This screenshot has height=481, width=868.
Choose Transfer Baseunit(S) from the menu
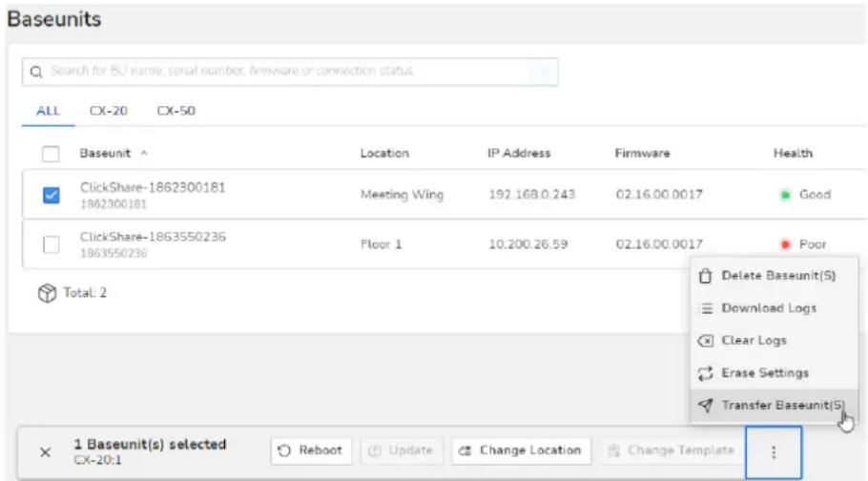click(x=774, y=406)
